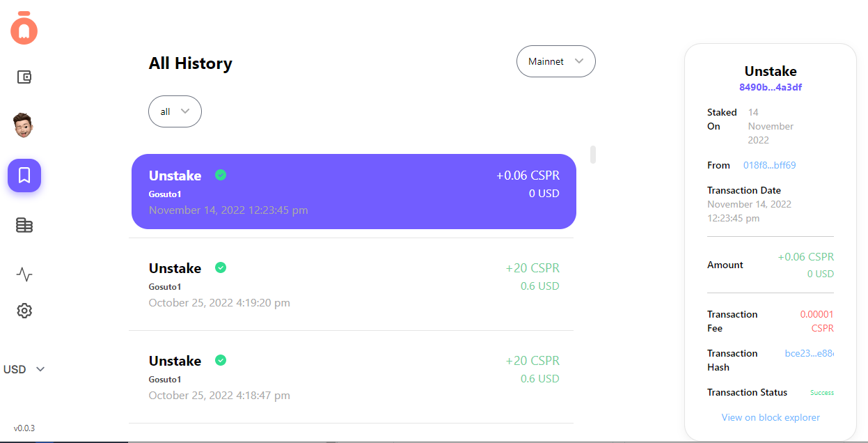868x443 pixels.
Task: Click green check on October 25 4:18:47 Unstake
Action: click(221, 360)
